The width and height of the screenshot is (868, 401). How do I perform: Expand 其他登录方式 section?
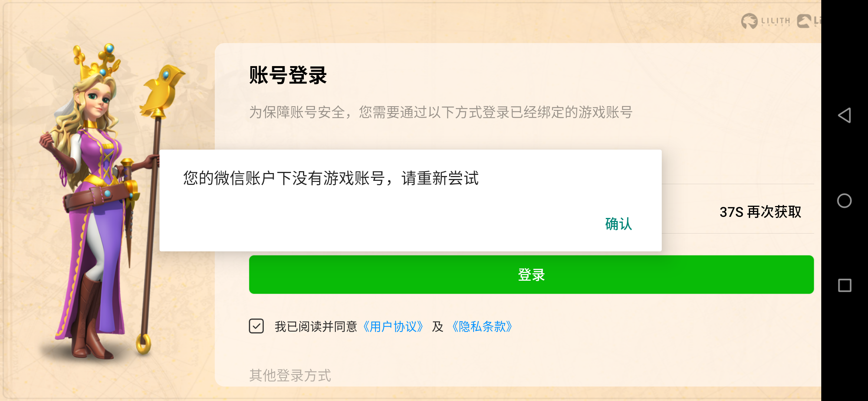[290, 375]
